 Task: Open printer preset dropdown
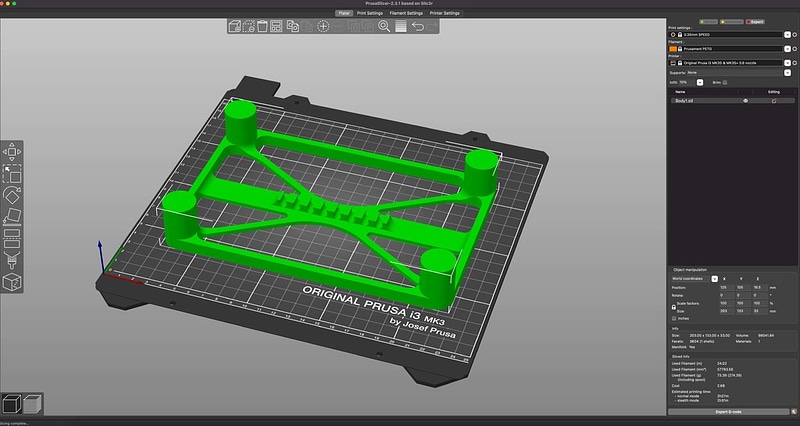point(787,63)
